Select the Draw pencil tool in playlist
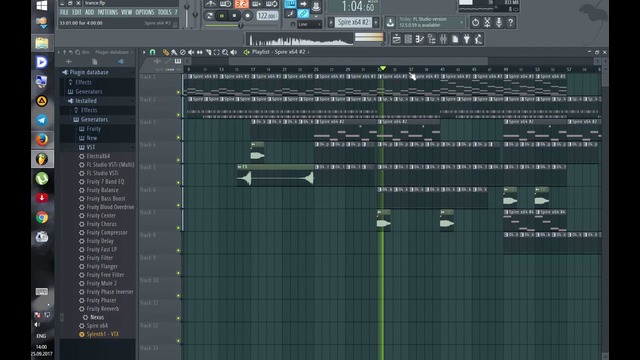The height and width of the screenshot is (360, 640). pyautogui.click(x=165, y=52)
